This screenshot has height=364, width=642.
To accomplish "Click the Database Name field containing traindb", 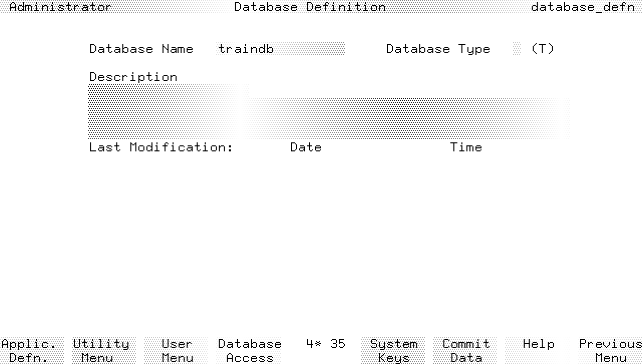I will tap(280, 49).
